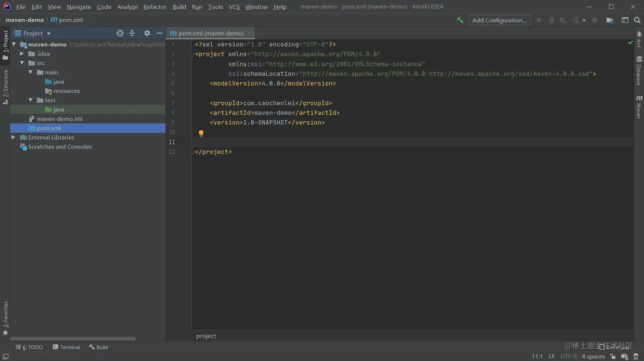Click the Locate/Select Opened File target icon
The width and height of the screenshot is (644, 361).
click(x=120, y=33)
